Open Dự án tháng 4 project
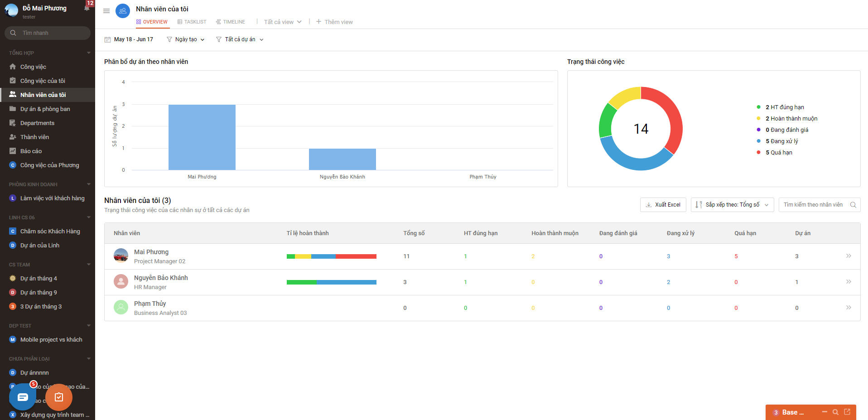 pyautogui.click(x=48, y=278)
